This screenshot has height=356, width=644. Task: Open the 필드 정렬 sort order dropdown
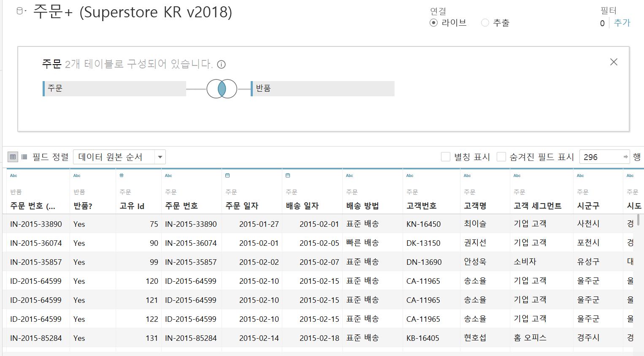pos(119,157)
